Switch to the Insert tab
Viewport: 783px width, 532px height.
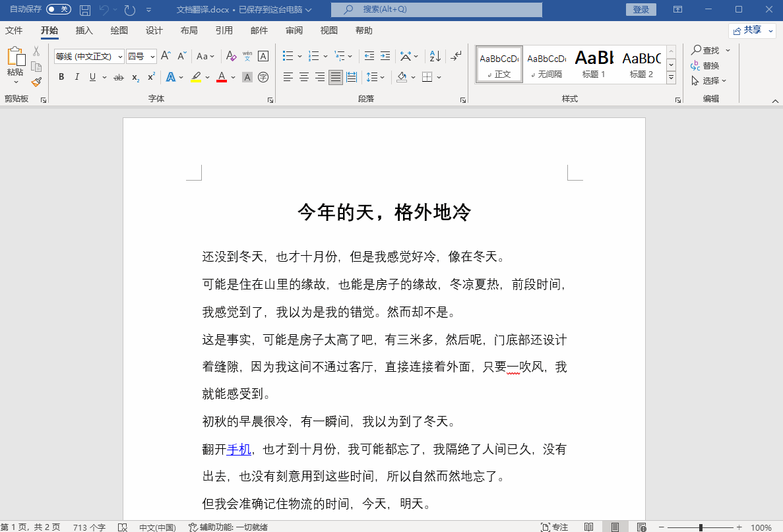click(84, 30)
